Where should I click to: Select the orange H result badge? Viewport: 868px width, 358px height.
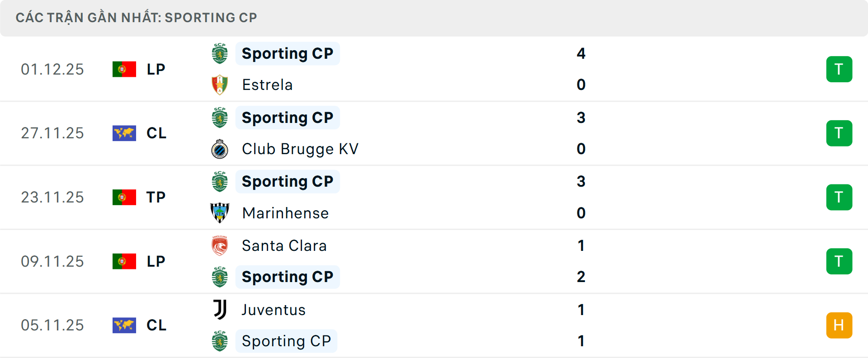click(840, 325)
